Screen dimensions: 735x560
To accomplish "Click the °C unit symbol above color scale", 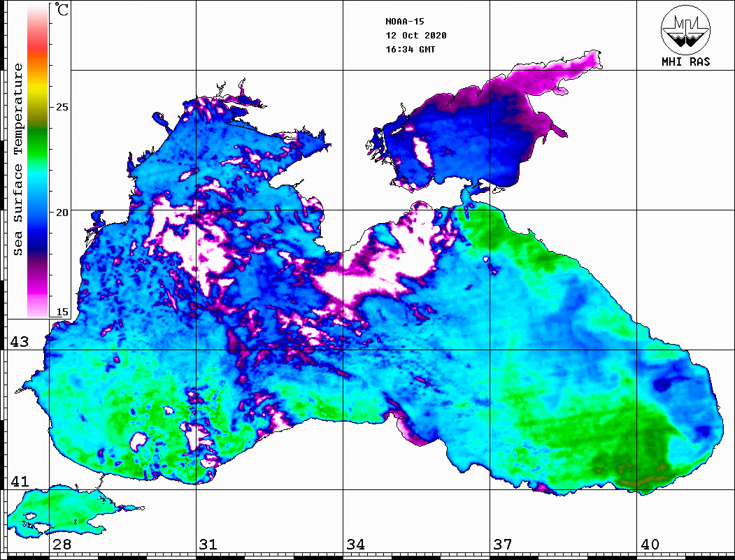I will click(62, 11).
